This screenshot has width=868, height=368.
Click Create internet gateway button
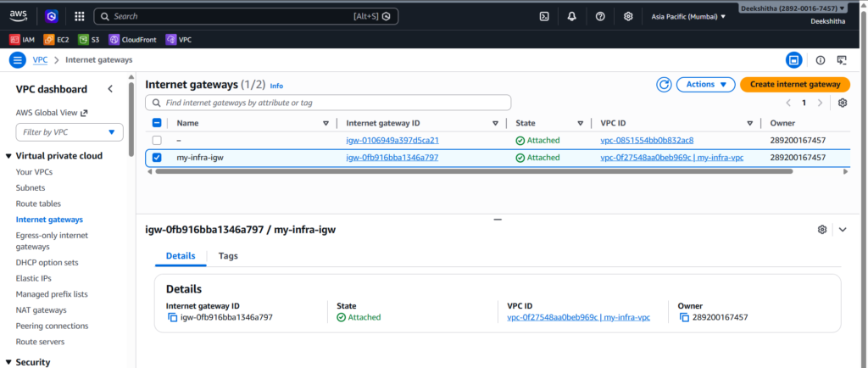(794, 84)
